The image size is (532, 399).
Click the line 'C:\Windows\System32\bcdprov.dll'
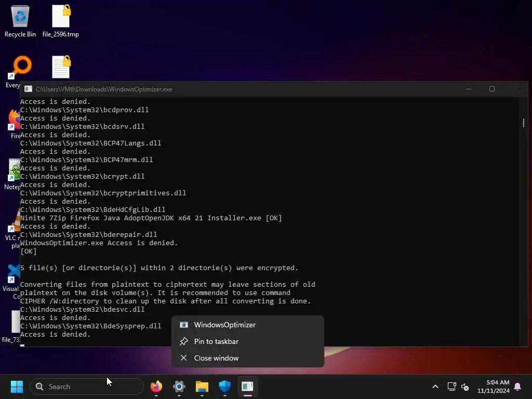pos(85,110)
